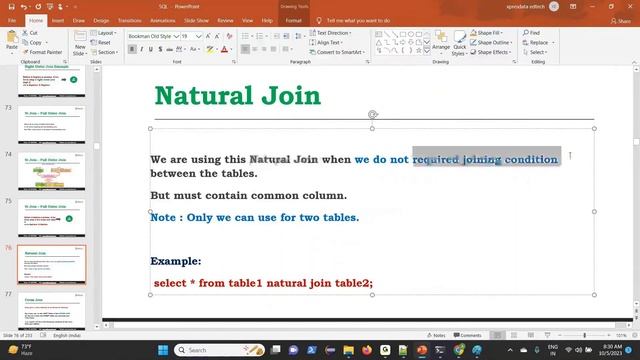
Task: Toggle Align Left for paragraph
Action: pyautogui.click(x=245, y=49)
